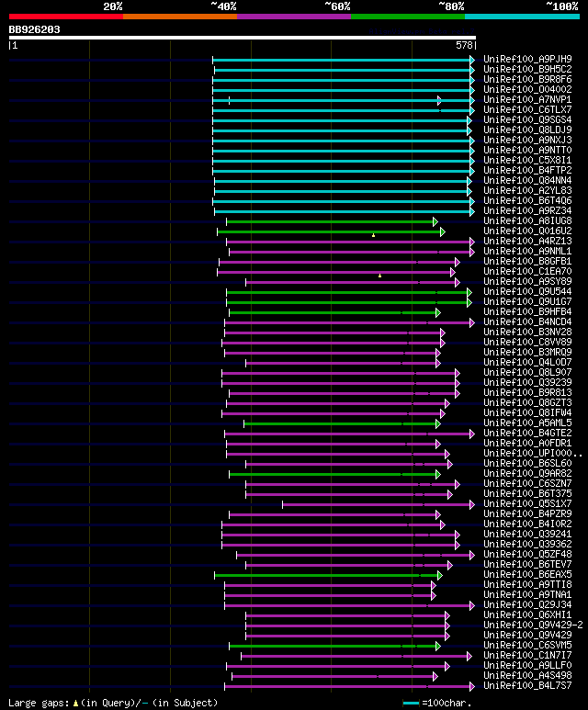
Task: Open the UniRef100_Q8LDJ9 hit
Action: pyautogui.click(x=527, y=130)
